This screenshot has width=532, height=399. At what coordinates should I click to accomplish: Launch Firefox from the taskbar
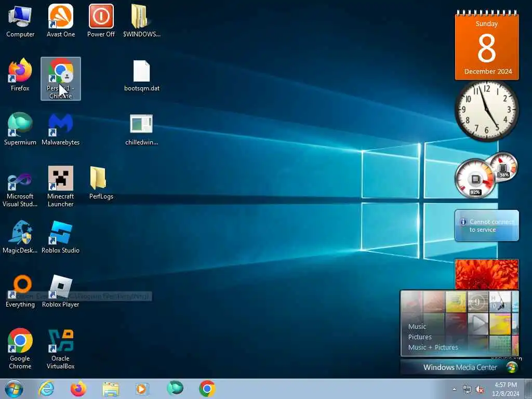point(78,389)
